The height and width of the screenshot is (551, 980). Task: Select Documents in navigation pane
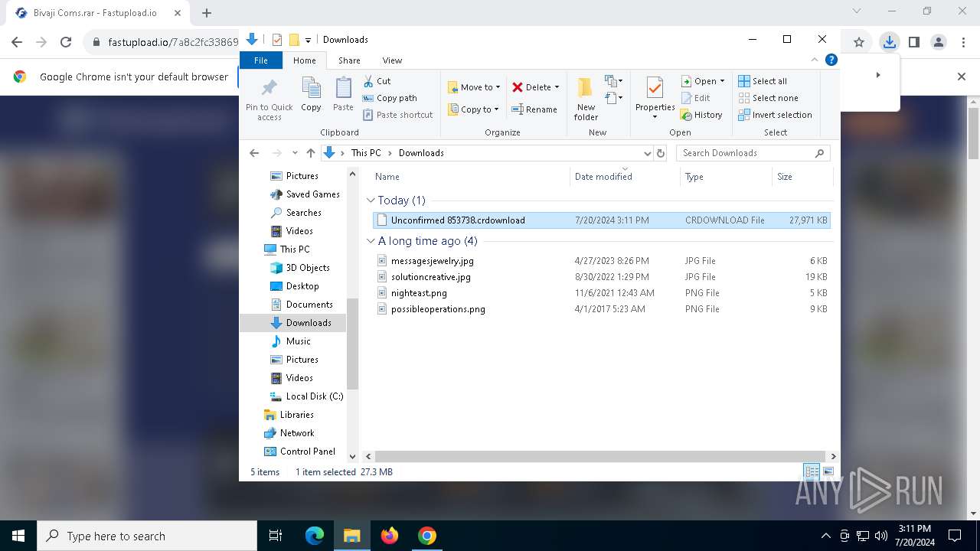[309, 305]
